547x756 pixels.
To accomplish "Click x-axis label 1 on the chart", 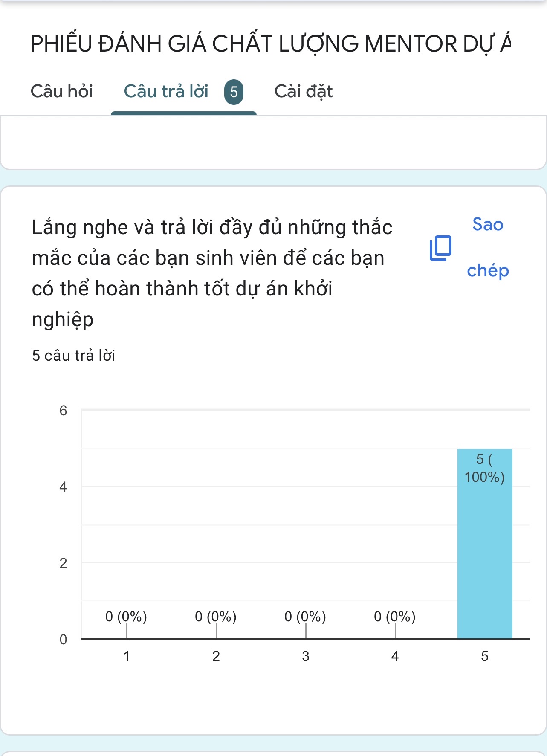I will pyautogui.click(x=127, y=656).
